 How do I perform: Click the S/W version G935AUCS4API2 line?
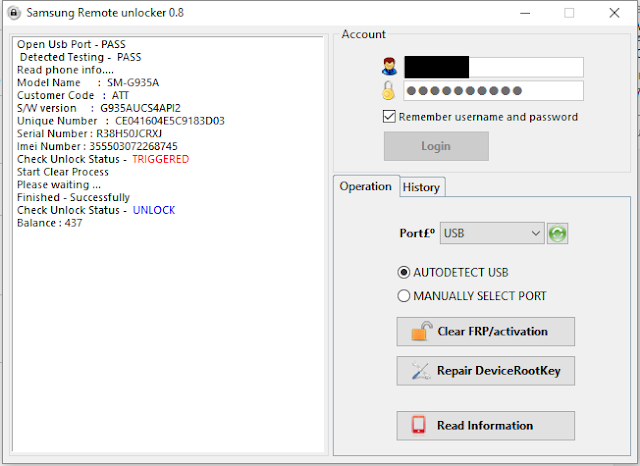99,108
